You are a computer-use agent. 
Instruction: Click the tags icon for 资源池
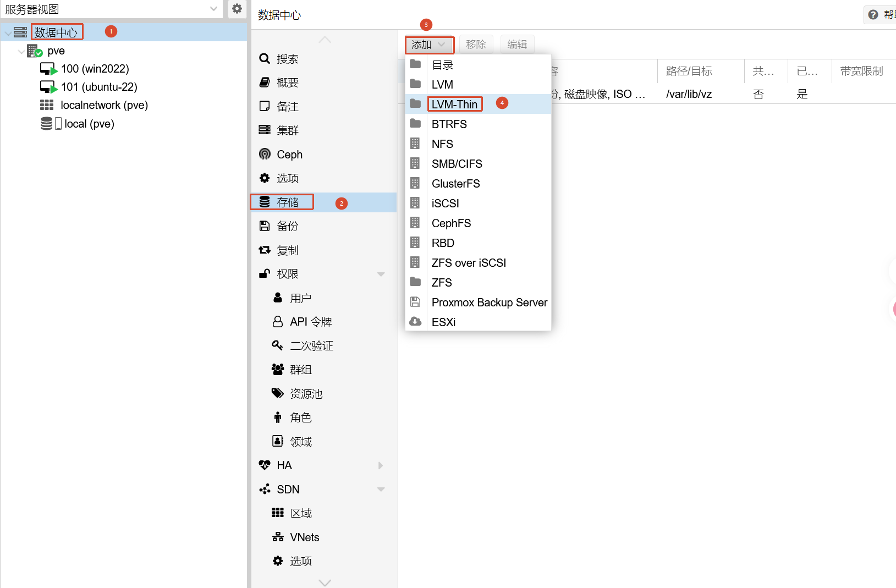coord(278,393)
